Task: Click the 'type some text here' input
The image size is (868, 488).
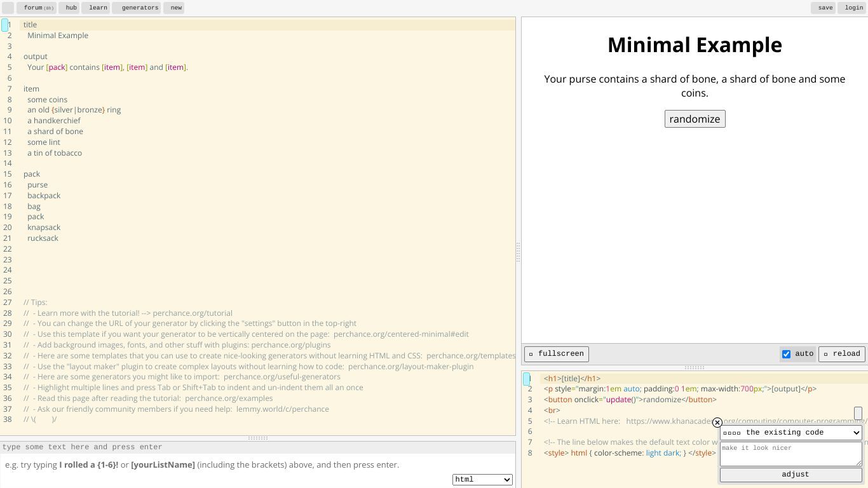Action: [x=257, y=447]
